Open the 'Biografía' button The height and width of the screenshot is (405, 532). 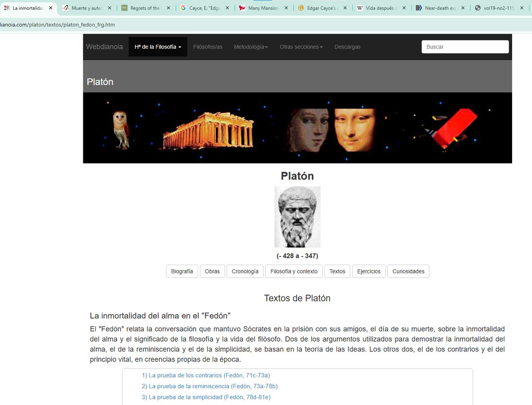click(x=182, y=272)
